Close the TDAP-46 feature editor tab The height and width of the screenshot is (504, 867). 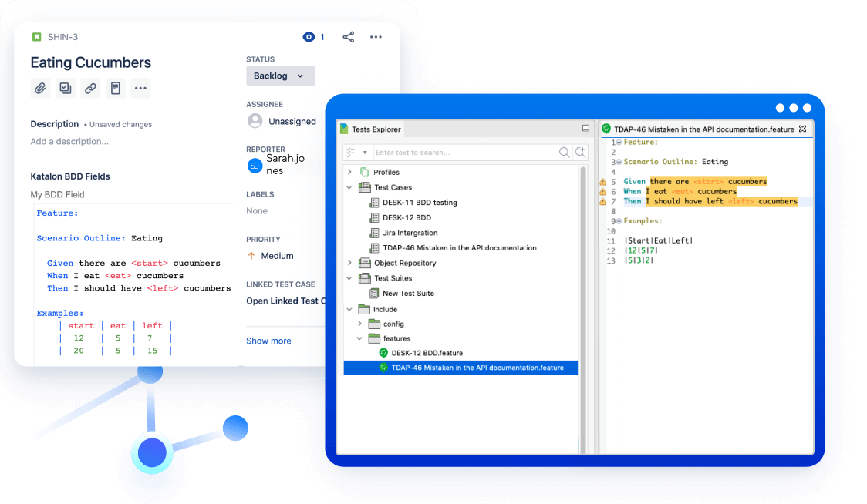(x=803, y=129)
